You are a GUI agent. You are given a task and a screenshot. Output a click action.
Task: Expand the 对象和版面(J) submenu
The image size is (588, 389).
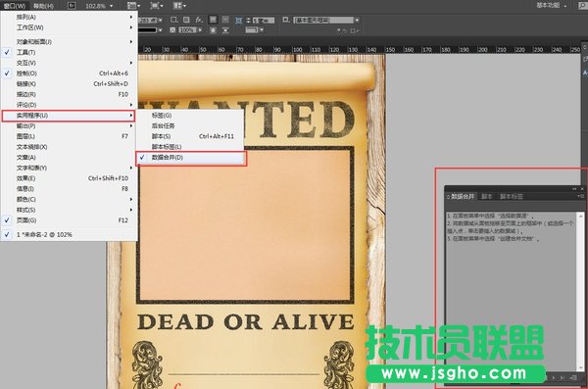click(69, 41)
